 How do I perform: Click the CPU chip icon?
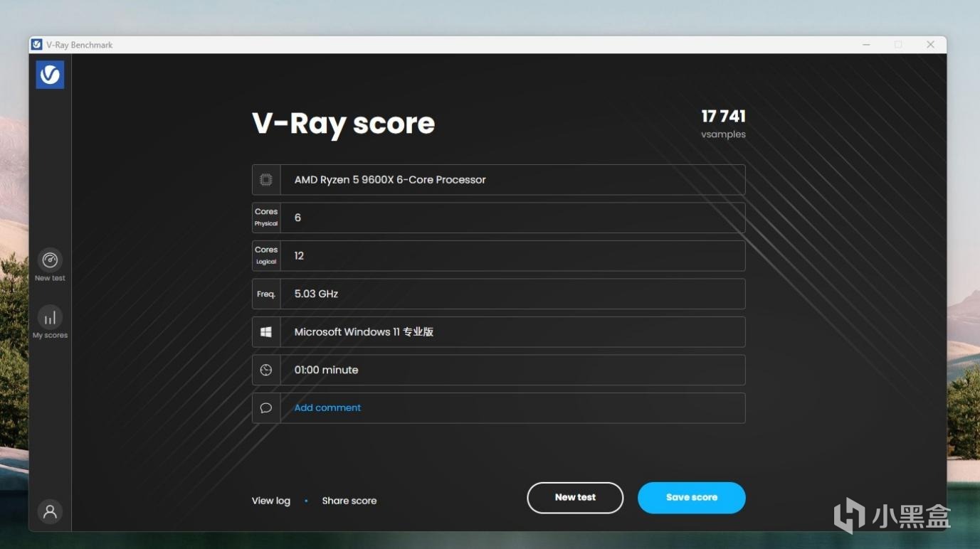[266, 180]
